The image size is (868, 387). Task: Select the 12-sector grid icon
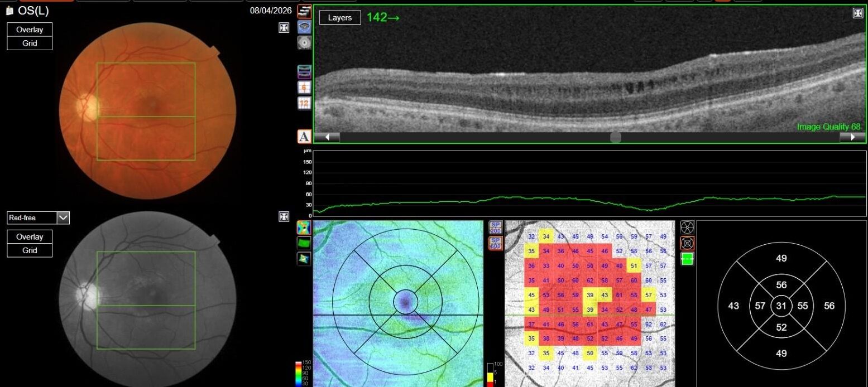tap(304, 103)
